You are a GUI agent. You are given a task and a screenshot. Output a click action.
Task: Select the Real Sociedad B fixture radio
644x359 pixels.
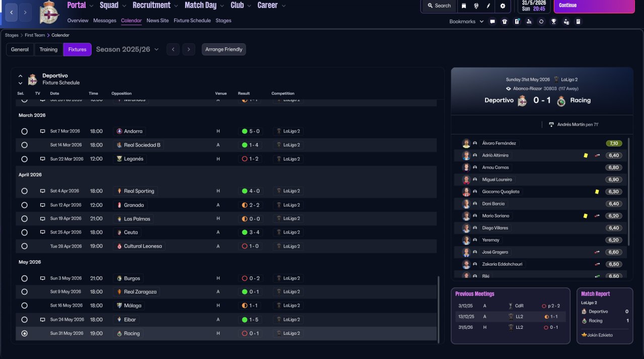(24, 145)
